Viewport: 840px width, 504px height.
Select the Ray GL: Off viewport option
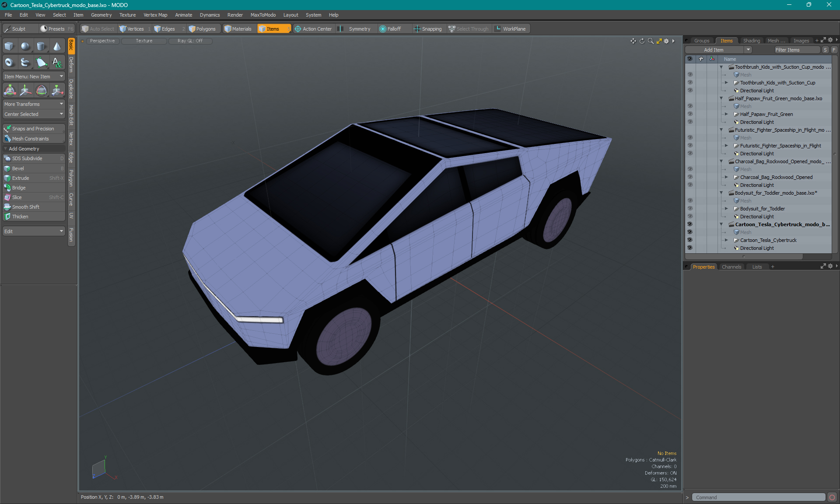coord(190,41)
